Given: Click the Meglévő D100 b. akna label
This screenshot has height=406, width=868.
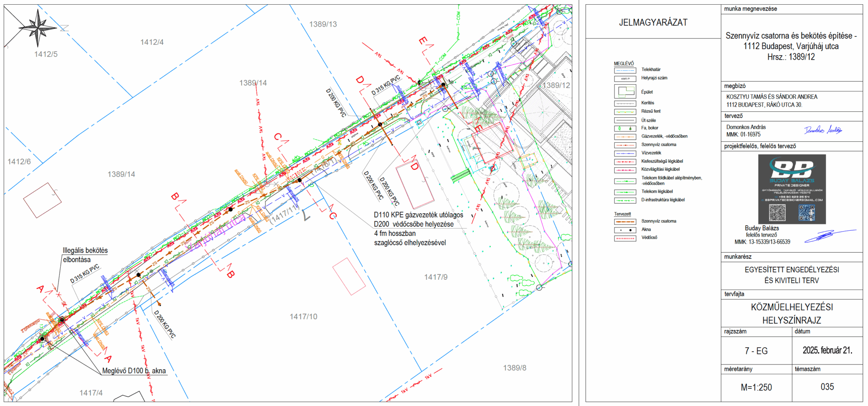Looking at the screenshot, I should pyautogui.click(x=134, y=371).
